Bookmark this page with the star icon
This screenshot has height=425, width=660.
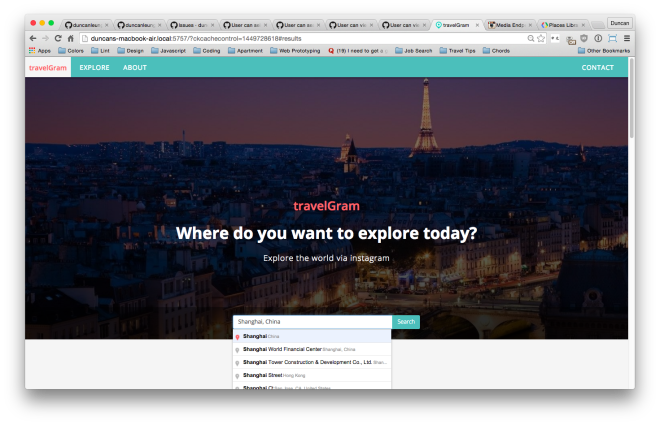pos(541,38)
